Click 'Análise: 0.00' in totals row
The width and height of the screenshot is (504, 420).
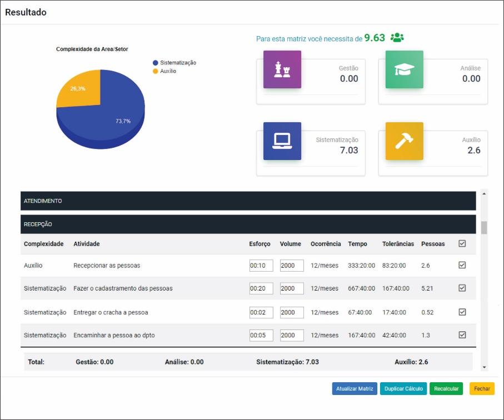184,362
